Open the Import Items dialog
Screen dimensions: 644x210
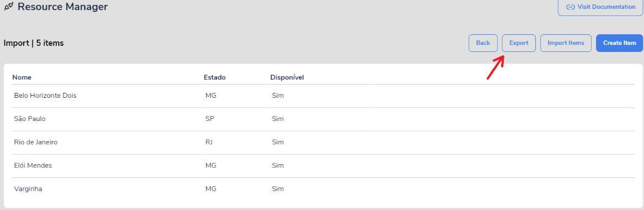pos(566,43)
